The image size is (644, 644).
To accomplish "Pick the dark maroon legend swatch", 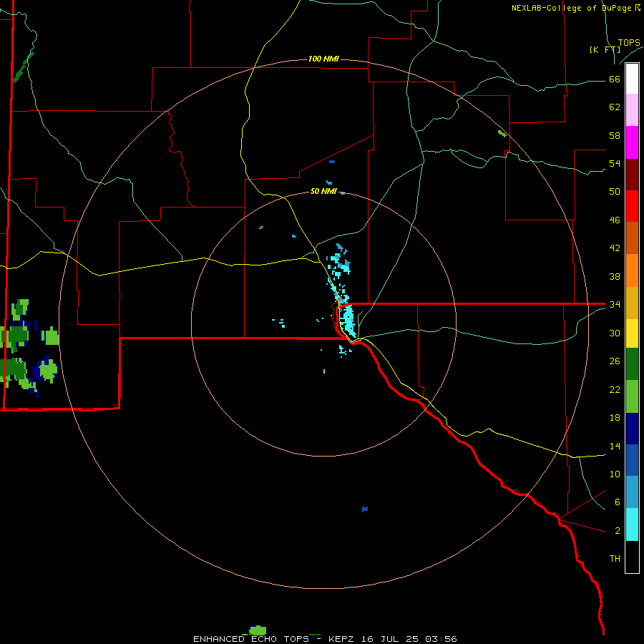I will tap(632, 175).
